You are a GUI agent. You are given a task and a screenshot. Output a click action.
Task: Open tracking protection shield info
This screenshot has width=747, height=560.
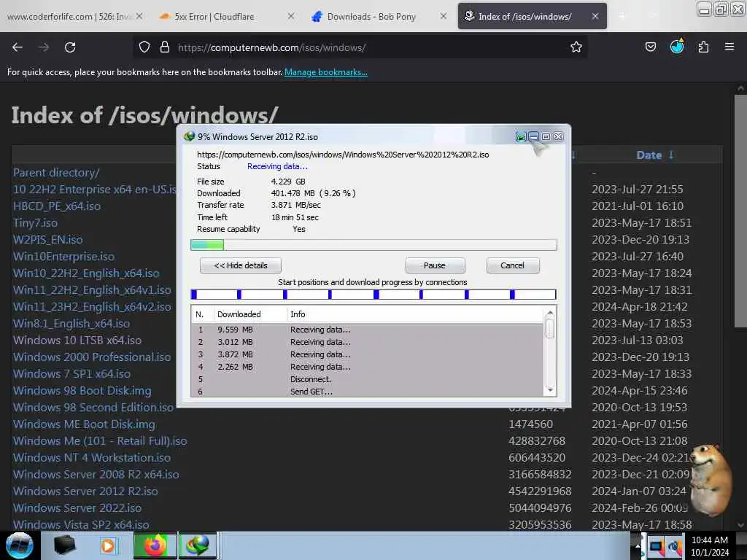coord(144,47)
